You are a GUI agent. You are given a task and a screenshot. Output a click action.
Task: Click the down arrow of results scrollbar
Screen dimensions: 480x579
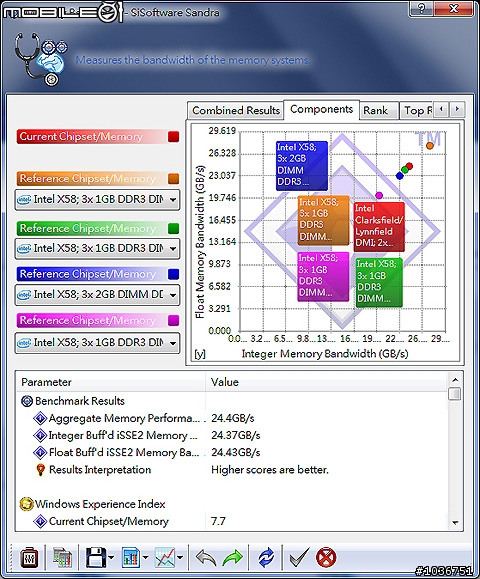pyautogui.click(x=455, y=523)
